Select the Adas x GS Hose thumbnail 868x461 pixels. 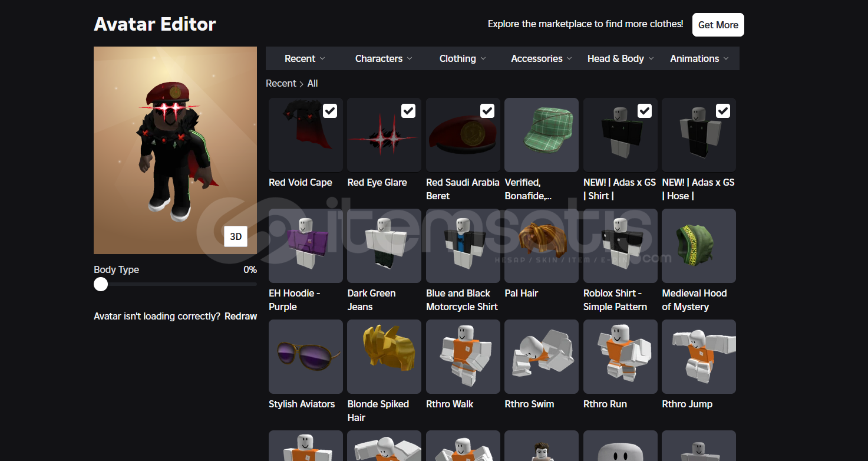pos(699,135)
